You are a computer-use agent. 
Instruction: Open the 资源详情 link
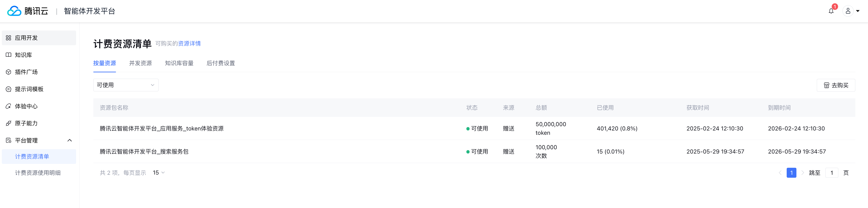pyautogui.click(x=189, y=44)
